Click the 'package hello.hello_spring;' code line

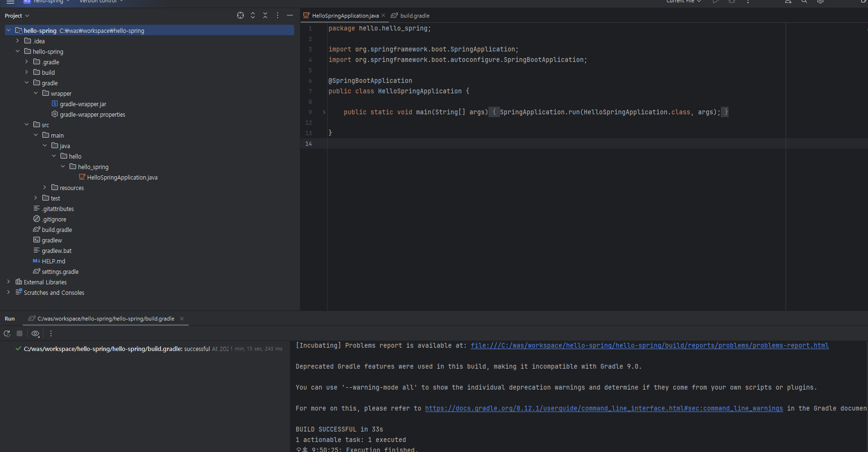pyautogui.click(x=379, y=29)
